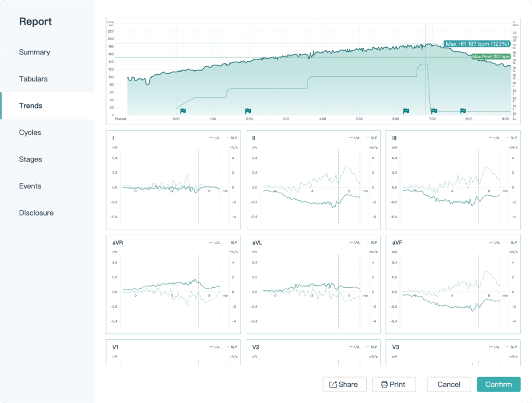
Task: Click the aVL chart title
Action: (257, 243)
